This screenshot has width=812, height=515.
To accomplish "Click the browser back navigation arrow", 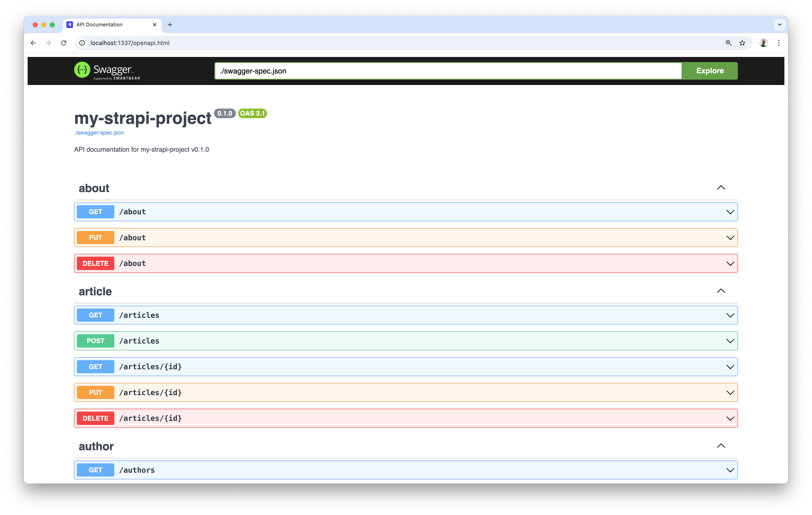I will (33, 43).
